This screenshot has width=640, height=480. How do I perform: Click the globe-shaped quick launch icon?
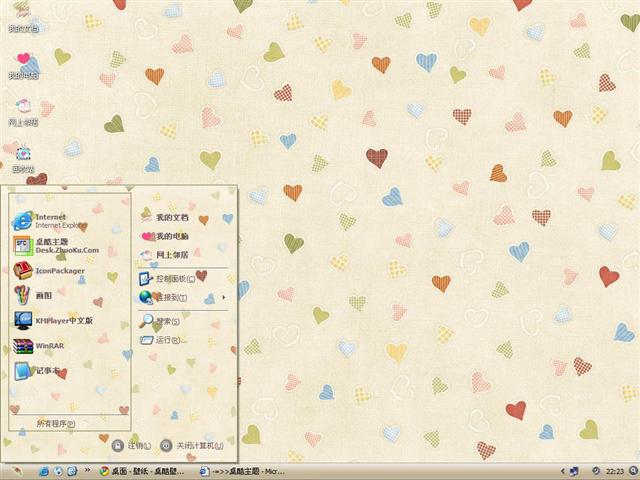click(x=58, y=472)
